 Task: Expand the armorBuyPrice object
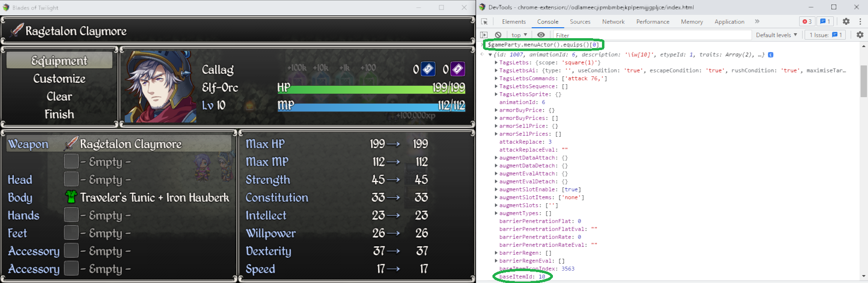click(496, 111)
